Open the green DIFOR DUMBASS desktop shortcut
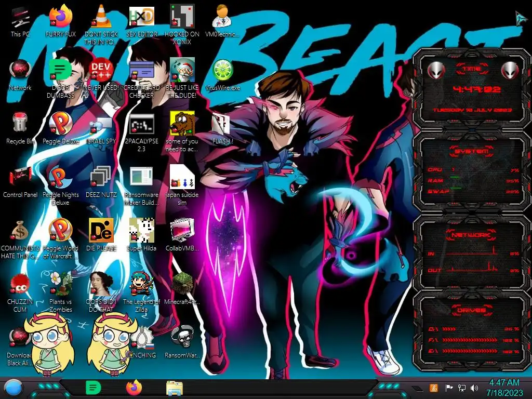532x399 pixels. coord(61,78)
